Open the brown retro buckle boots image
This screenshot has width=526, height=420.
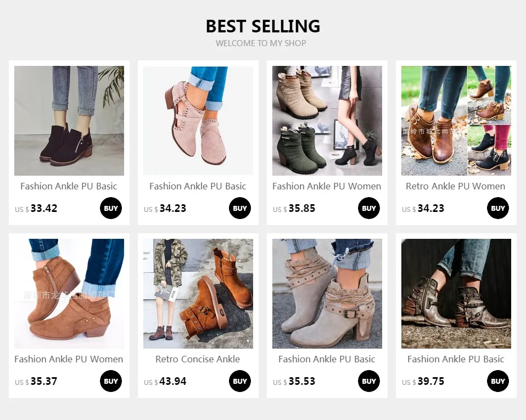(456, 121)
